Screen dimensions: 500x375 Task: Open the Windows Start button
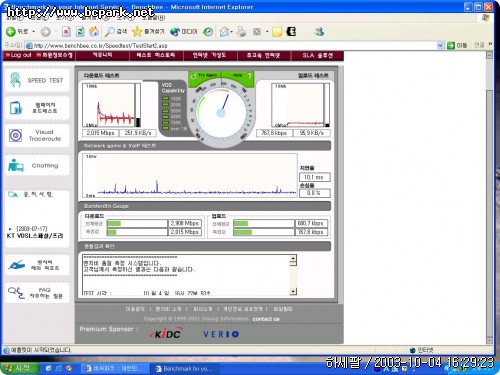[x=20, y=368]
